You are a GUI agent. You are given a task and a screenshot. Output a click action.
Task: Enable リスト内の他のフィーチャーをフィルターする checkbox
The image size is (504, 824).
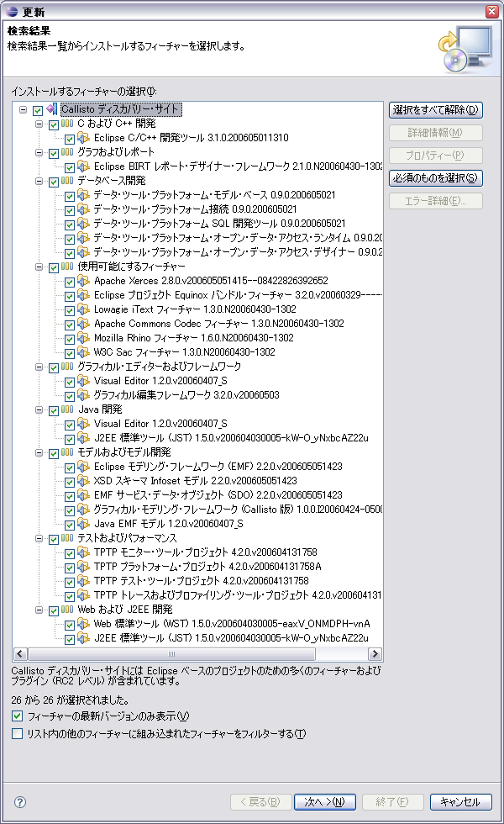(x=18, y=733)
